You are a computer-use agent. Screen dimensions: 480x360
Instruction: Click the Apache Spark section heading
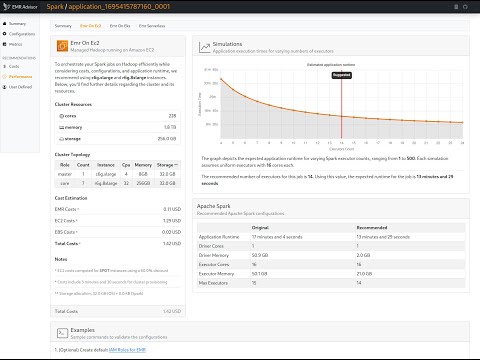point(214,206)
